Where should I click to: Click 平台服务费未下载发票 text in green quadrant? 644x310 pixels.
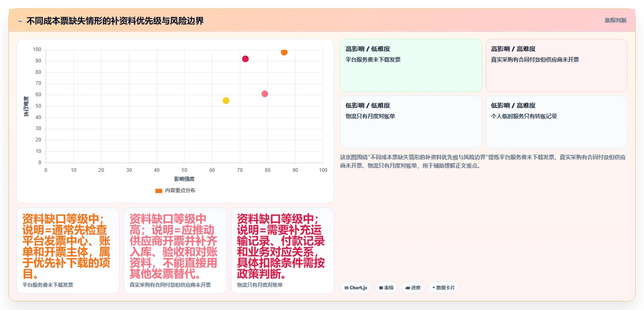(x=373, y=60)
